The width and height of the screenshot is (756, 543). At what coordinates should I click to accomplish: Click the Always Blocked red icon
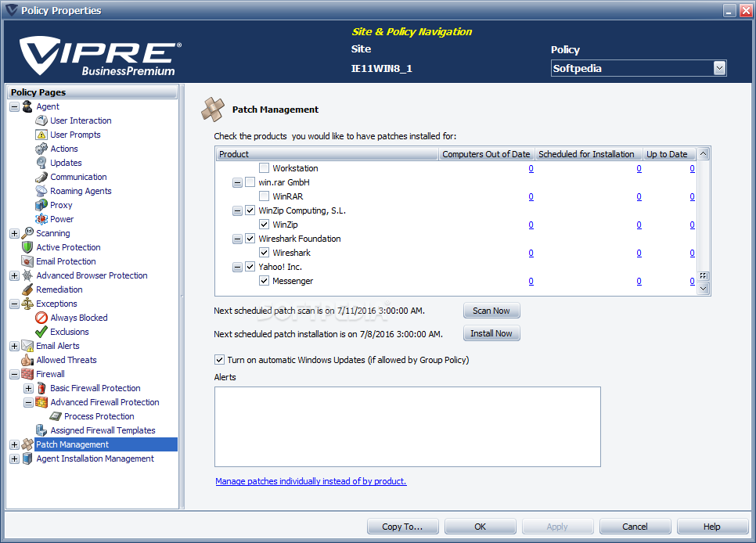click(x=41, y=318)
